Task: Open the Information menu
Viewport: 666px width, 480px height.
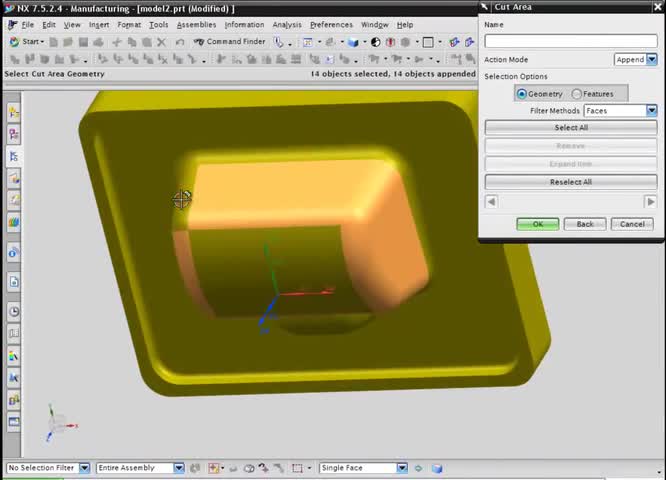Action: pyautogui.click(x=244, y=25)
